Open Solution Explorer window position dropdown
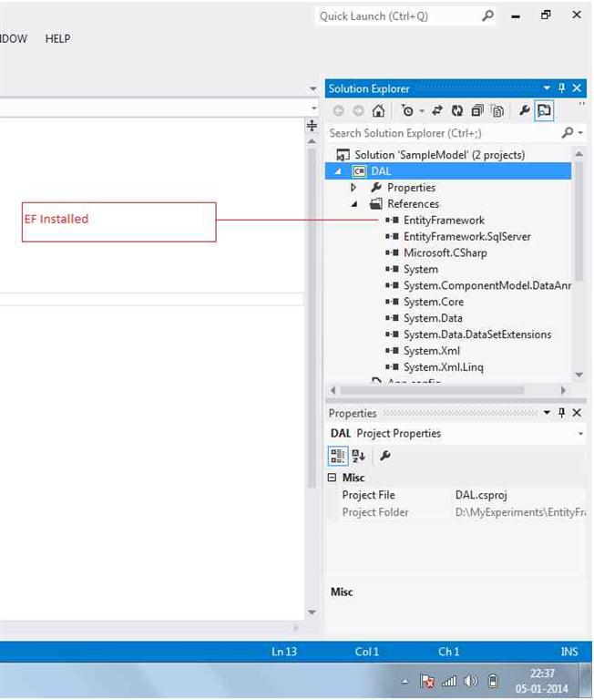Screen dimensions: 594x700 pyautogui.click(x=547, y=87)
